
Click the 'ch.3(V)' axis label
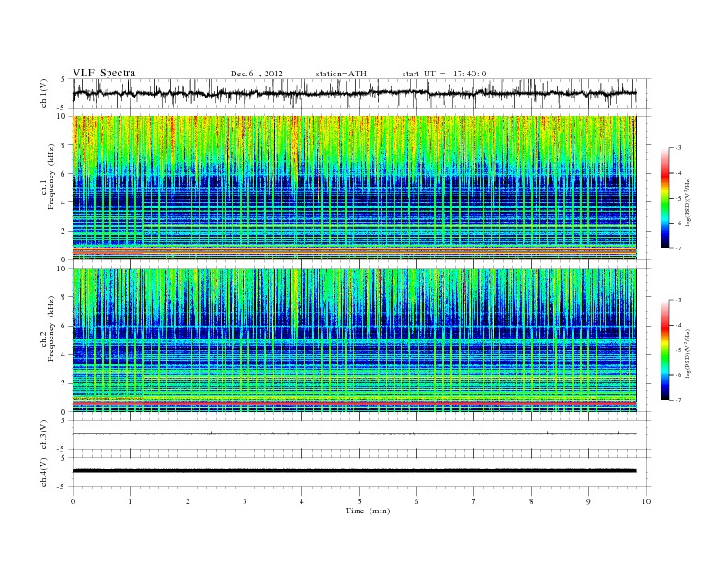coord(44,435)
